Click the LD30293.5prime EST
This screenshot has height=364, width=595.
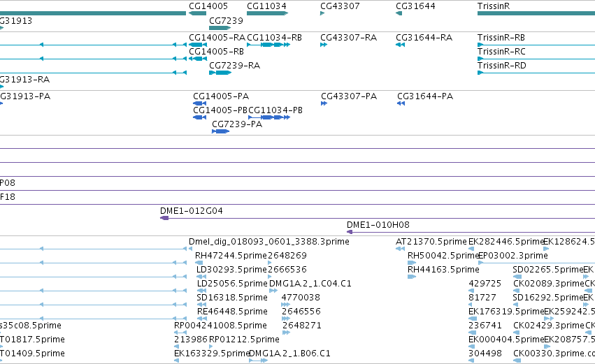(201, 277)
